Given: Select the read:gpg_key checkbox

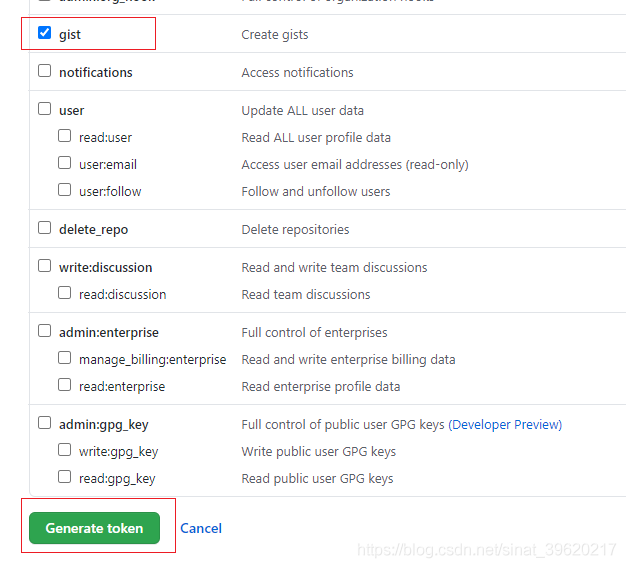Looking at the screenshot, I should [64, 477].
